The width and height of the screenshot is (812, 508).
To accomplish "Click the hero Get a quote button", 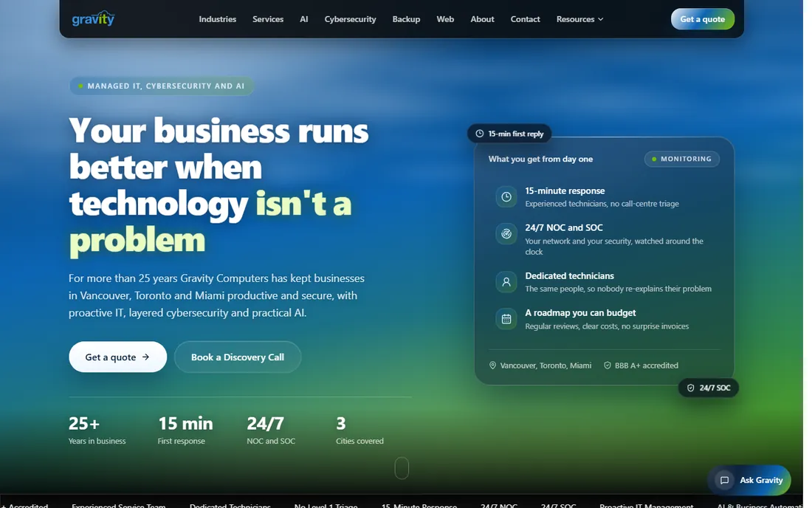I will tap(117, 357).
